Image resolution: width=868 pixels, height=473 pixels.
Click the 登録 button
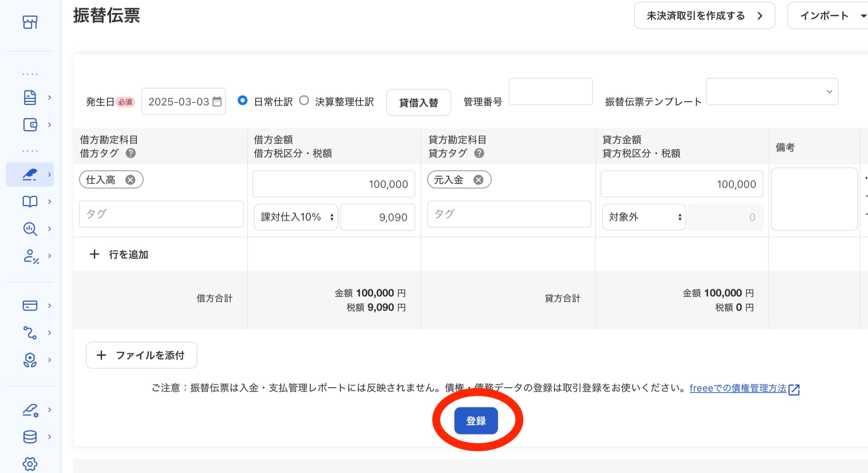[476, 420]
